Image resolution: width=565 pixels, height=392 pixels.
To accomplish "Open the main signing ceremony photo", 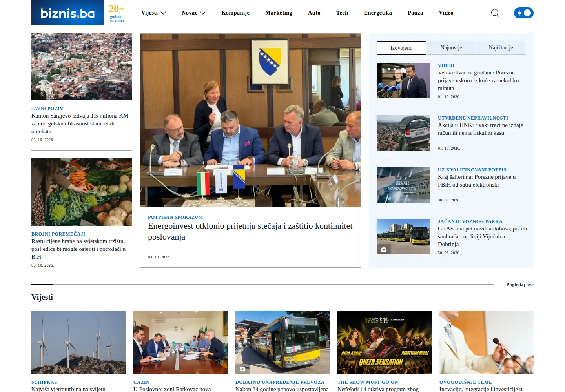I will (250, 120).
